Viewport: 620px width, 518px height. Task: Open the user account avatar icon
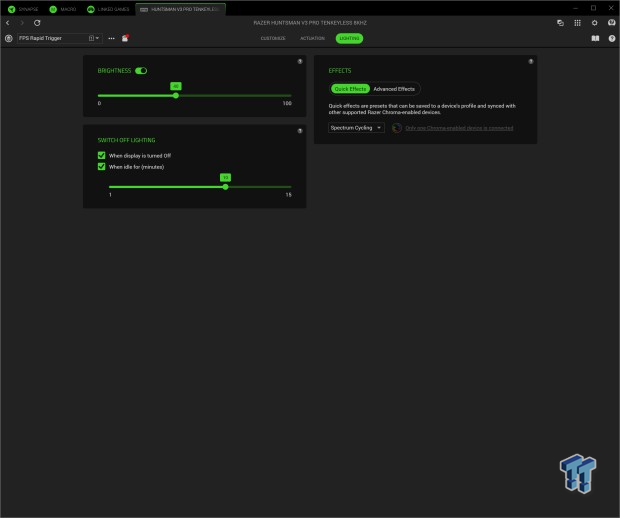tap(611, 23)
